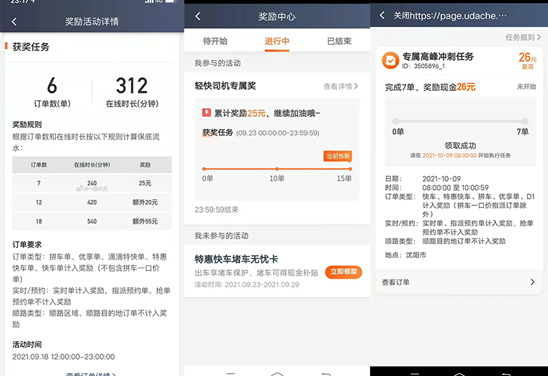Tap 完成7单,奖励现金26元 line
This screenshot has height=376, width=548.
pos(430,87)
